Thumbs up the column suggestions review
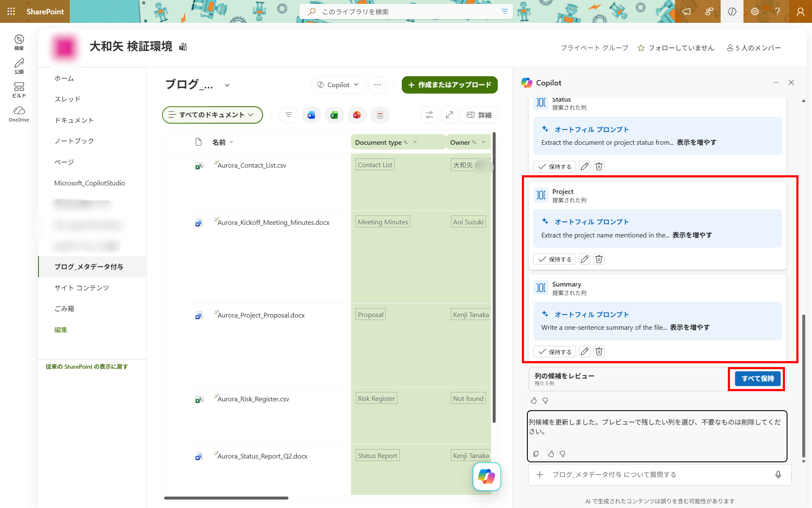The width and height of the screenshot is (812, 508). [534, 400]
